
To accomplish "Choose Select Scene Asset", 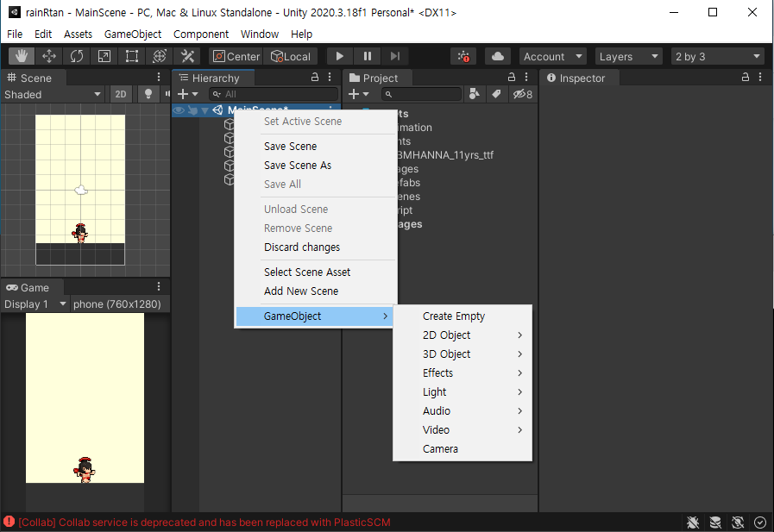I will (314, 272).
